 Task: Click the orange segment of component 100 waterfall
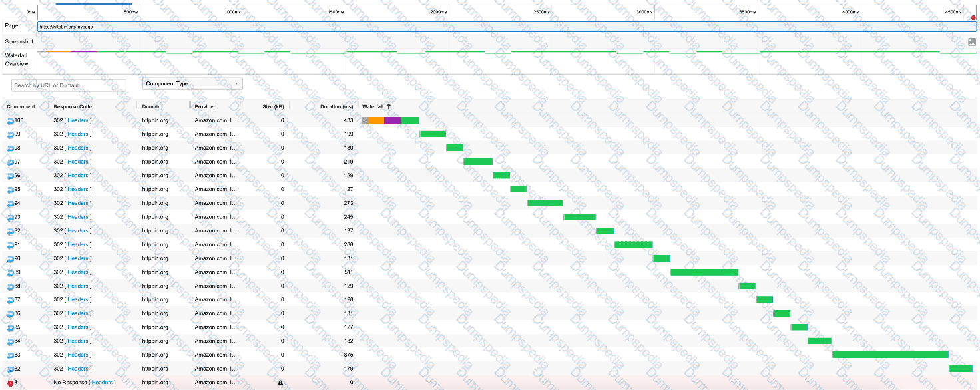point(376,120)
